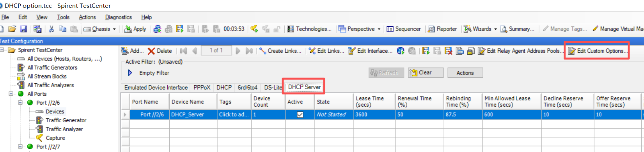644x152 pixels.
Task: Open Edit Relay Agent Address Pools
Action: point(521,51)
